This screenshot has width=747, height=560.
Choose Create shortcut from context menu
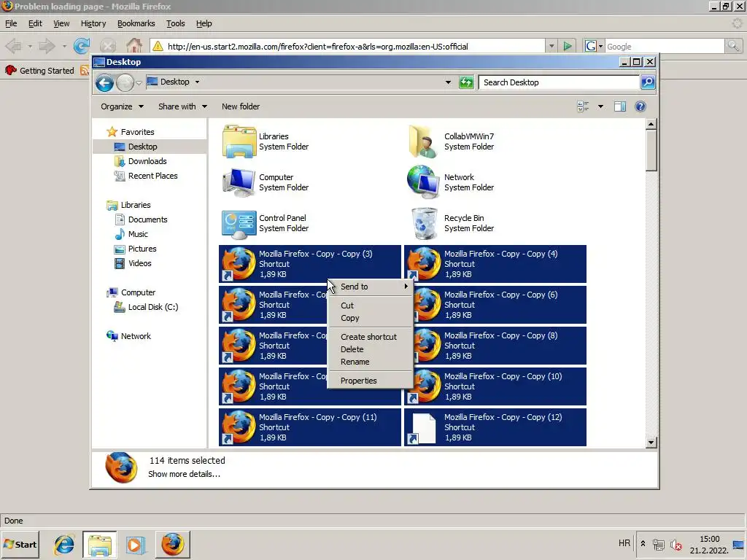coord(370,337)
